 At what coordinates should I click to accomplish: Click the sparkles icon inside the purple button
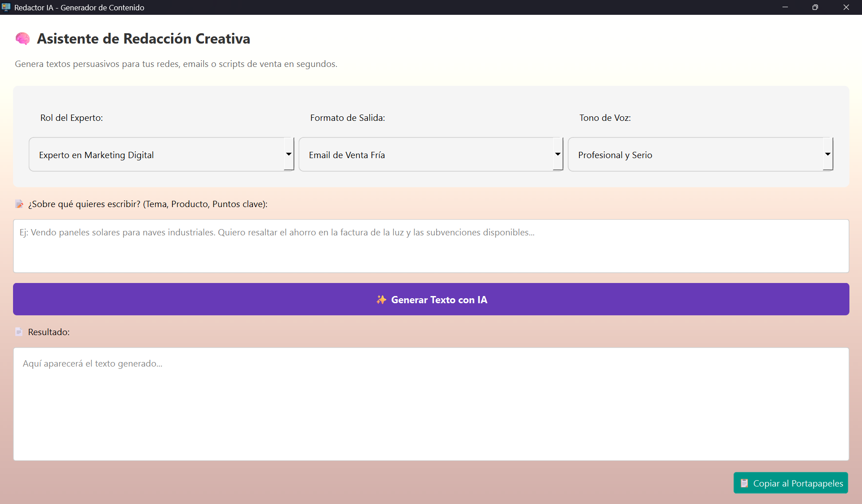[x=381, y=300]
